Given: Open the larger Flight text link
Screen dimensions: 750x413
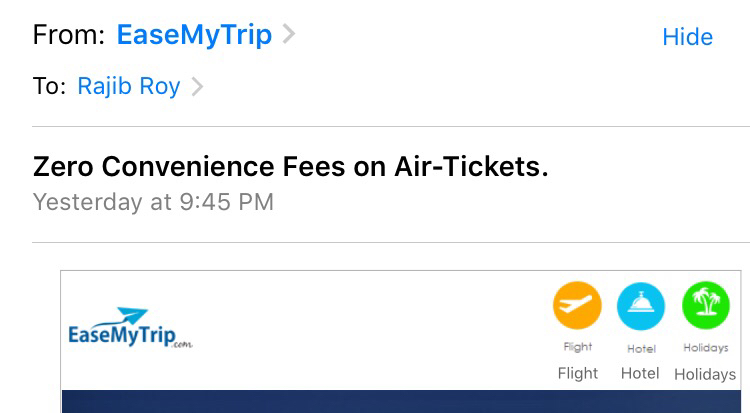Looking at the screenshot, I should [x=577, y=373].
